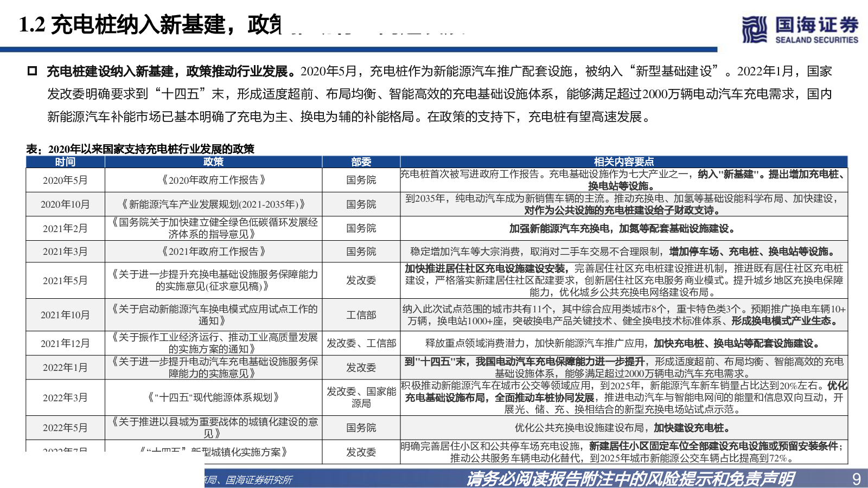Click the '2021年2月' date cell
The width and height of the screenshot is (868, 488).
pyautogui.click(x=65, y=228)
